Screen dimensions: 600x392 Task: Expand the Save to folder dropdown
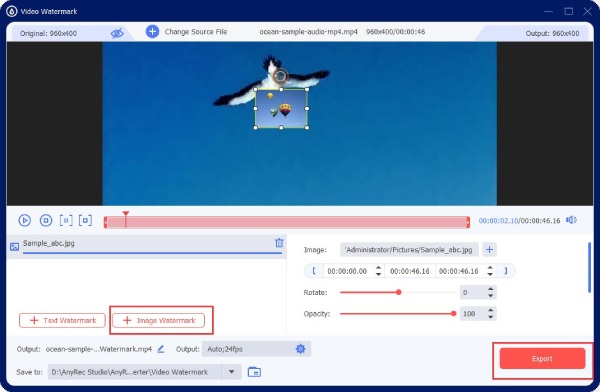(232, 372)
